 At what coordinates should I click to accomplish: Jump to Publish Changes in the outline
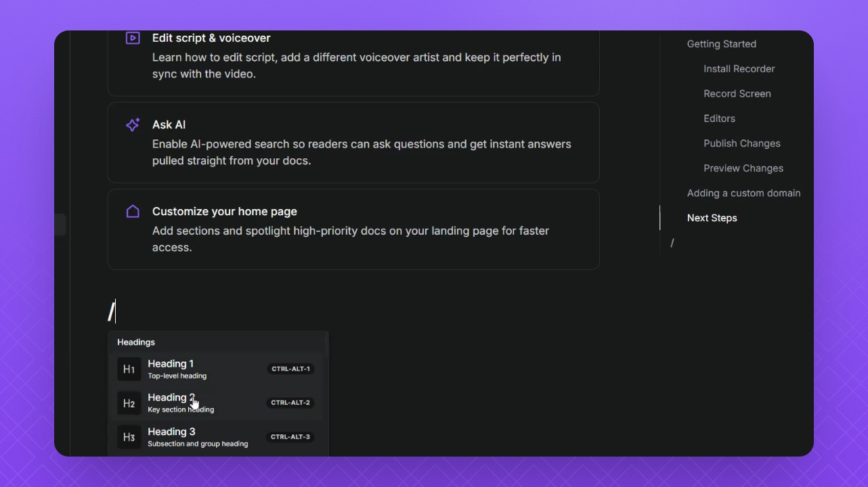[x=741, y=143]
